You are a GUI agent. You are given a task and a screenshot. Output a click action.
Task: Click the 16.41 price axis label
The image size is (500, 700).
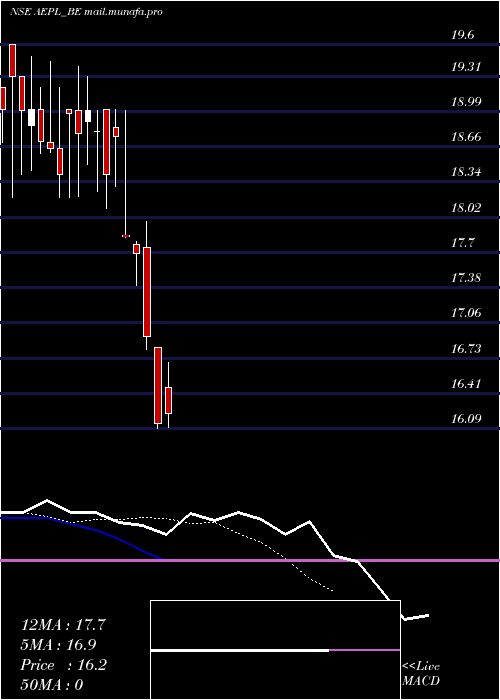point(466,383)
